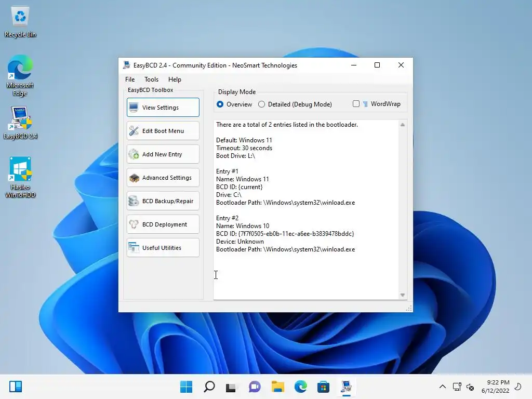Open Edit Boot Menu panel
Image resolution: width=532 pixels, height=399 pixels.
(163, 130)
